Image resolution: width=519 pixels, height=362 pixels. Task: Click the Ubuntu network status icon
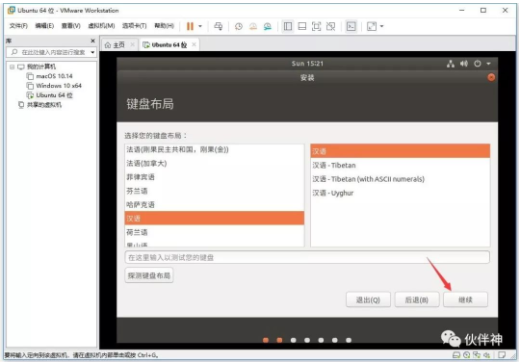coord(451,64)
